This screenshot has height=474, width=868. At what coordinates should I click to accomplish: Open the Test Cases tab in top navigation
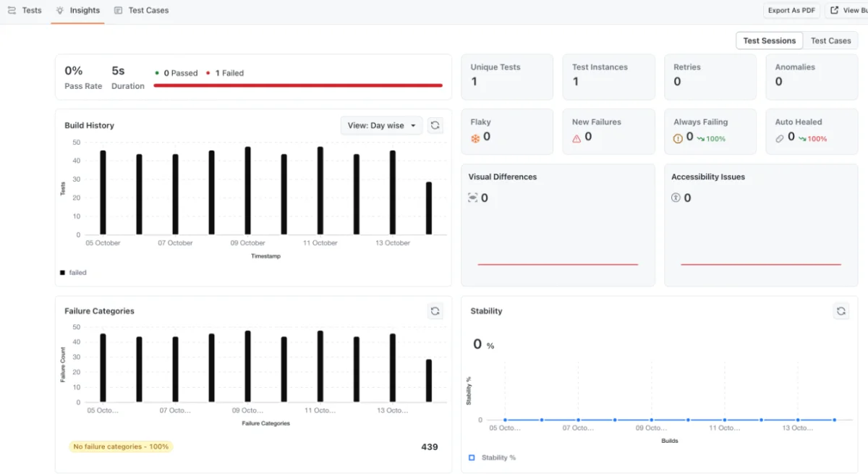tap(142, 11)
